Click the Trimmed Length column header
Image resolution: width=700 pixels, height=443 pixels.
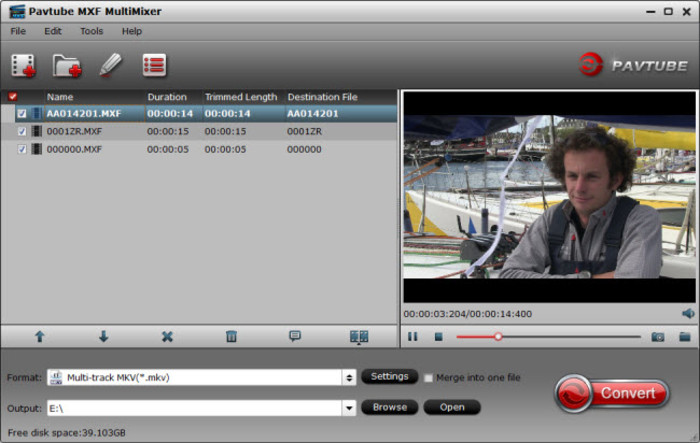coord(241,97)
